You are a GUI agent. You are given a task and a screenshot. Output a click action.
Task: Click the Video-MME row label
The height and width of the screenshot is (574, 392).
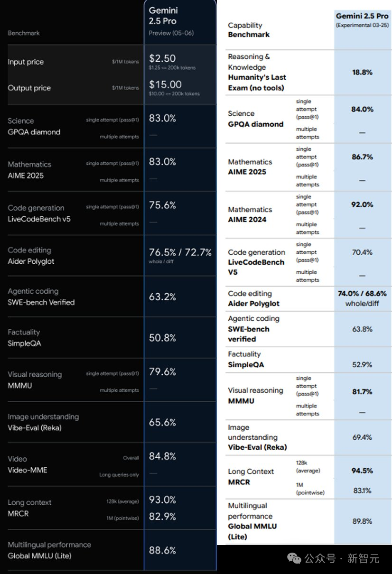[28, 470]
